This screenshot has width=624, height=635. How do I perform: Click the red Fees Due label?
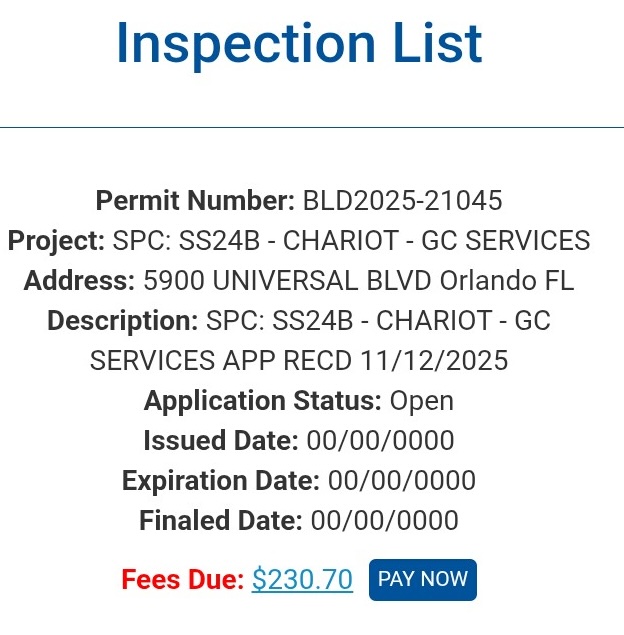coord(182,580)
